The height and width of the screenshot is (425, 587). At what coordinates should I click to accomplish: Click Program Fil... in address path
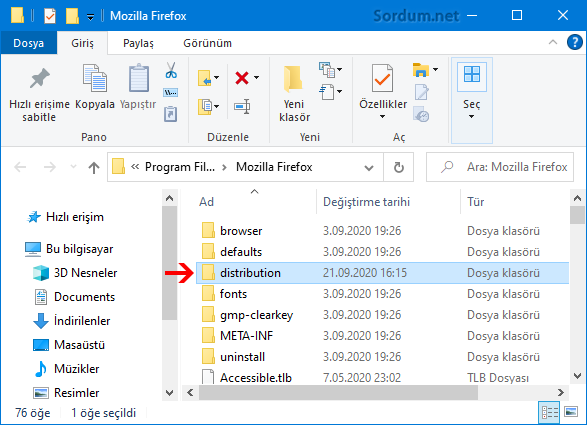[x=180, y=167]
